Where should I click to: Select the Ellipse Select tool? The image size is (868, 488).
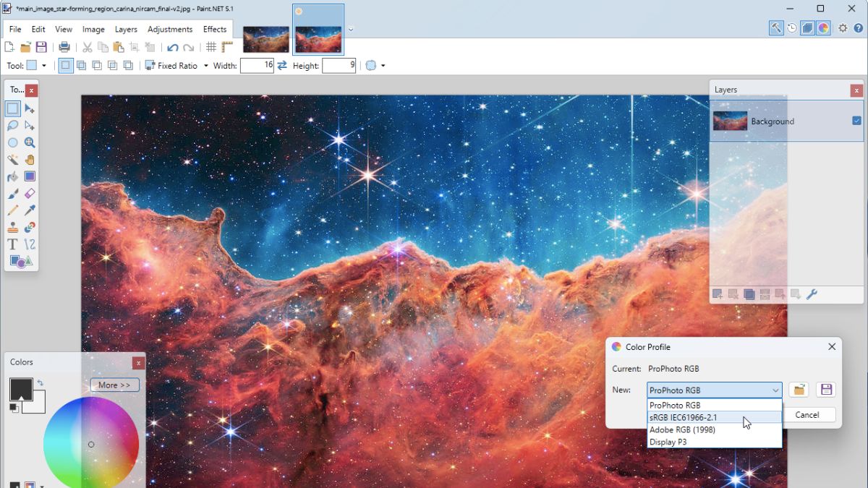point(13,142)
